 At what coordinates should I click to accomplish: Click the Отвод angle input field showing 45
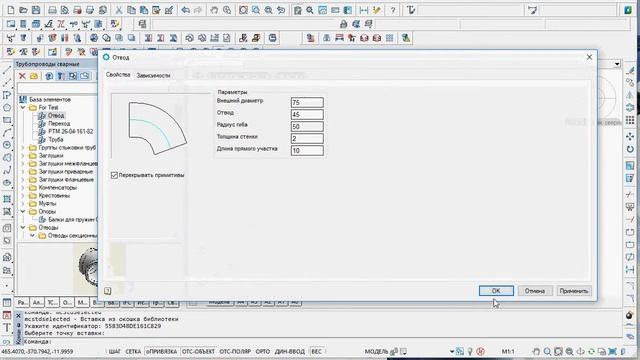[307, 114]
